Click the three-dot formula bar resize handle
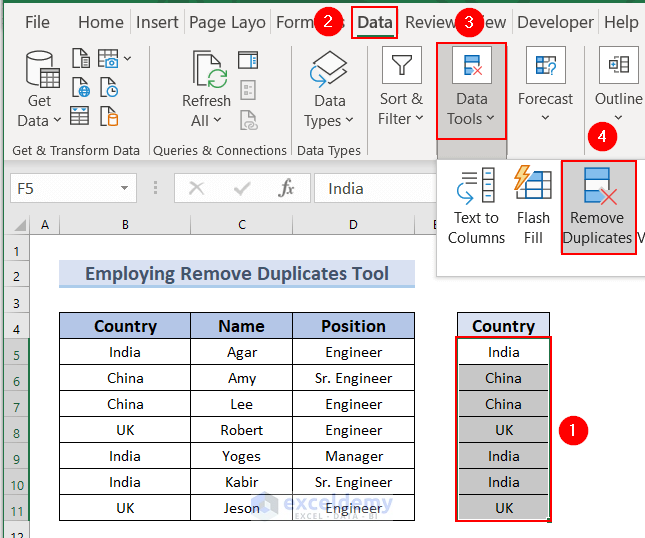This screenshot has height=538, width=645. point(155,188)
